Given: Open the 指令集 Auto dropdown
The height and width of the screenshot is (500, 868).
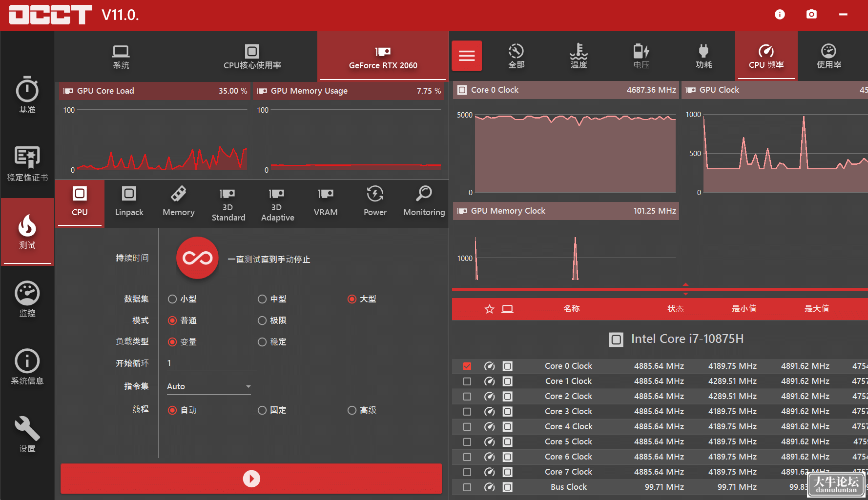Looking at the screenshot, I should click(209, 386).
